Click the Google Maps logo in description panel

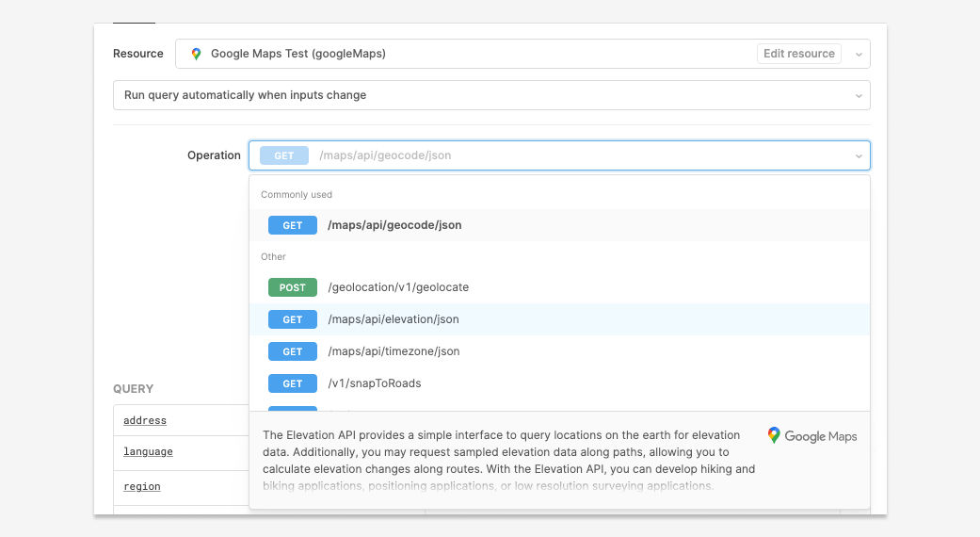[x=811, y=436]
